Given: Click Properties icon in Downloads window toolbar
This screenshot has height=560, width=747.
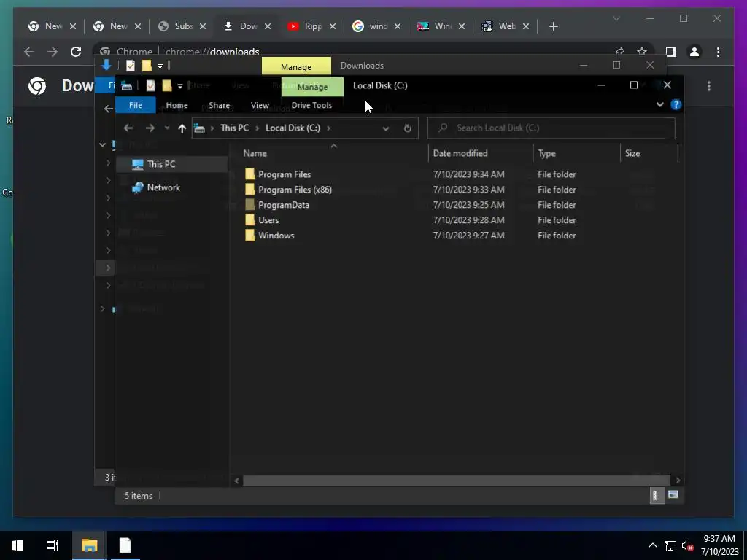Looking at the screenshot, I should (x=130, y=66).
